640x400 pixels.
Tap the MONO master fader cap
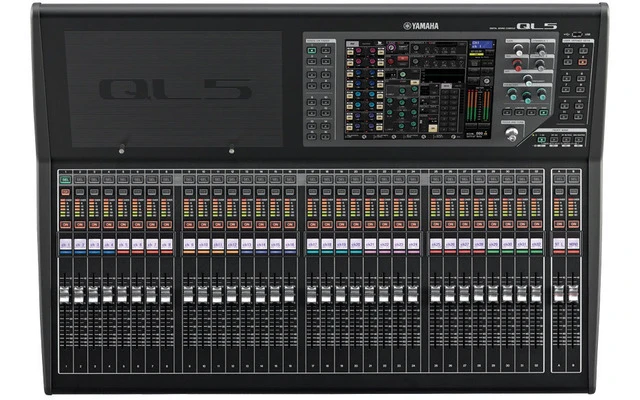point(573,294)
